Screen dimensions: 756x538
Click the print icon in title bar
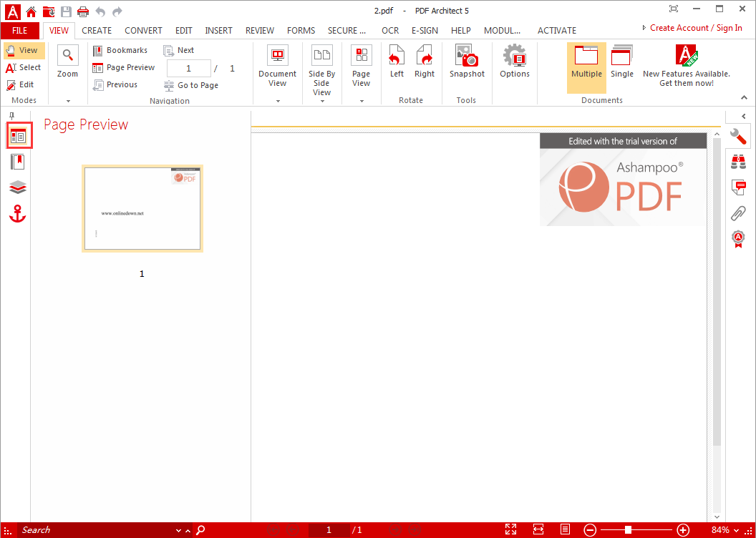(x=83, y=11)
